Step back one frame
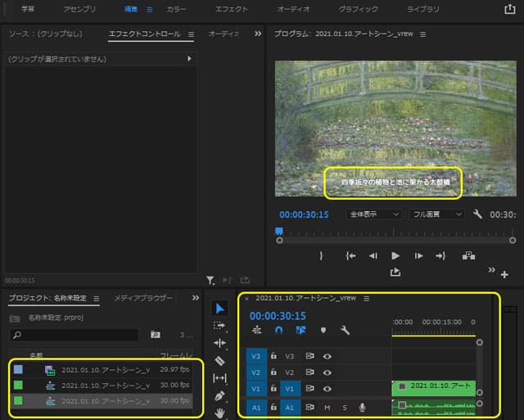Image resolution: width=524 pixels, height=420 pixels. coord(373,256)
